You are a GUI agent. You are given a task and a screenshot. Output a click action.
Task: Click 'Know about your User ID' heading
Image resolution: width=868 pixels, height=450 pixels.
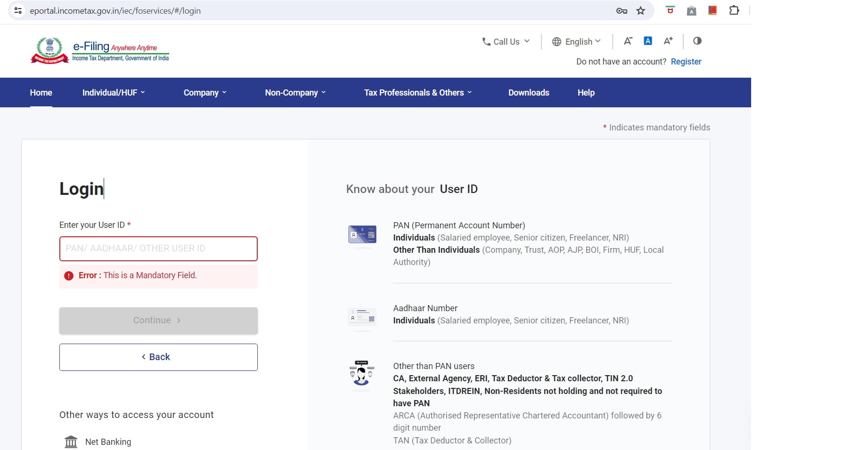pyautogui.click(x=412, y=189)
